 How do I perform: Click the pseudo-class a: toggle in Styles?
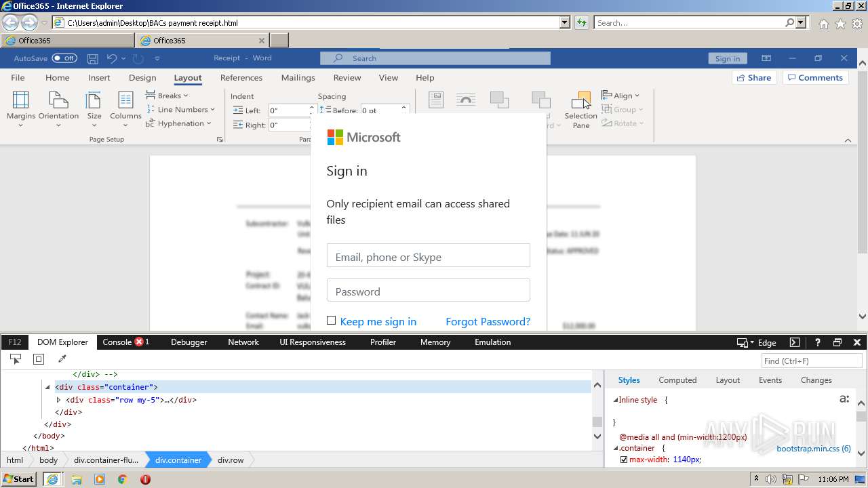coord(844,399)
